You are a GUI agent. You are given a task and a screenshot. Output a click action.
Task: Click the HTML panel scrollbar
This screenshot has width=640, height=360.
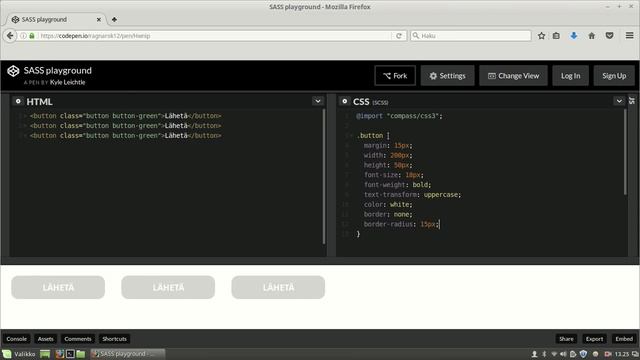click(324, 176)
